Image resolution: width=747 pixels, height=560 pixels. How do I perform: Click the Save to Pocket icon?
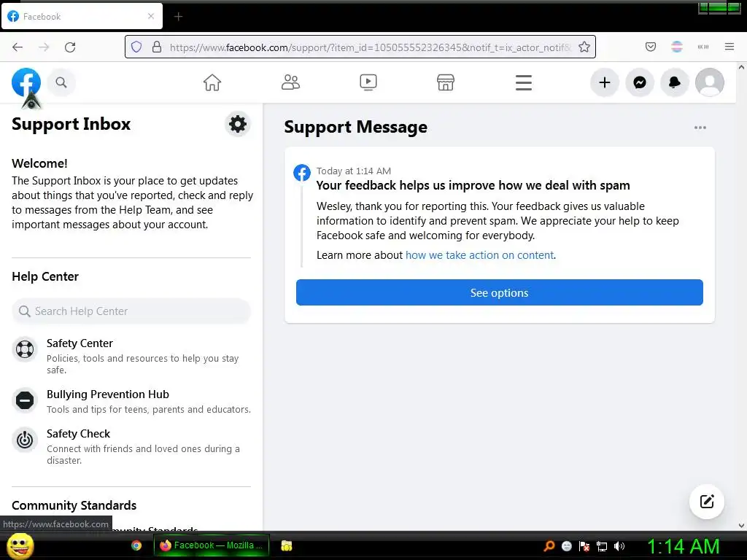[x=651, y=47]
